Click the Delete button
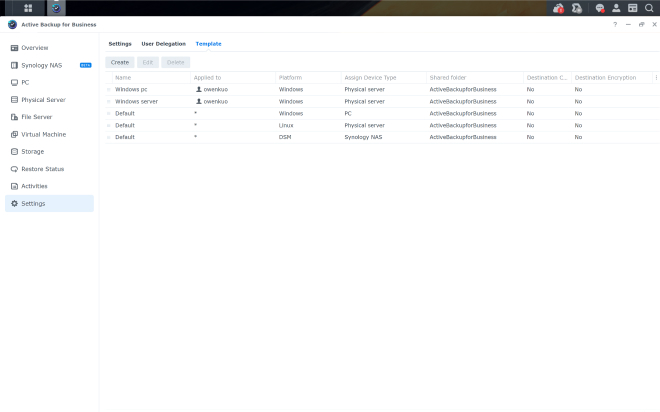This screenshot has width=660, height=412. tap(176, 62)
